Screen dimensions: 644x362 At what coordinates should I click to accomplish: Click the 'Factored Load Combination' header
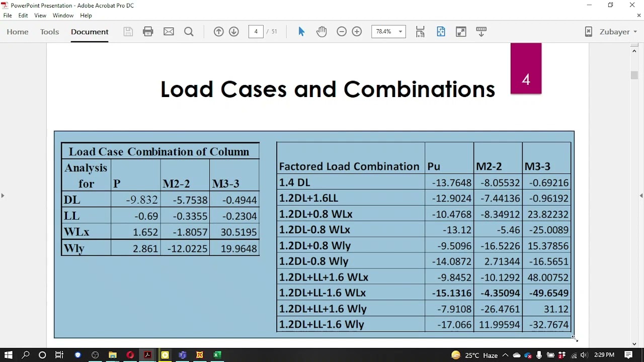click(x=349, y=166)
